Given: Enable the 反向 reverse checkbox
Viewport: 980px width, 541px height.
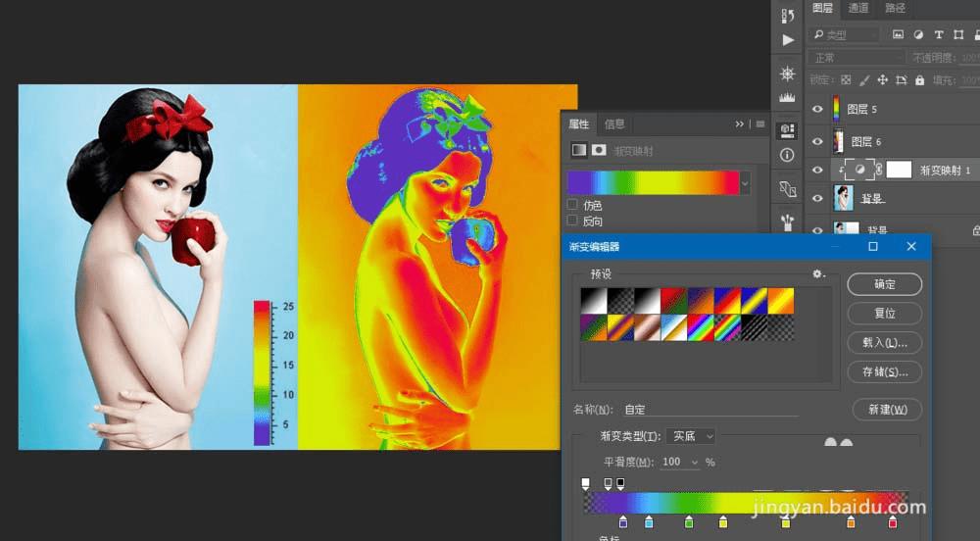Looking at the screenshot, I should click(572, 221).
